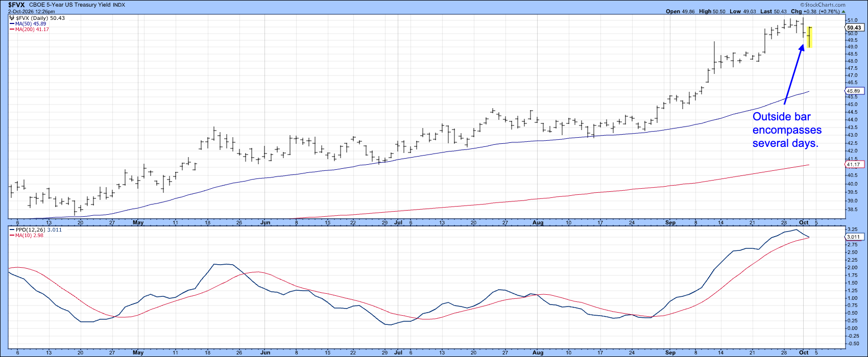868x357 pixels.
Task: Select the MA(200) 41.17 legend entry
Action: click(29, 30)
